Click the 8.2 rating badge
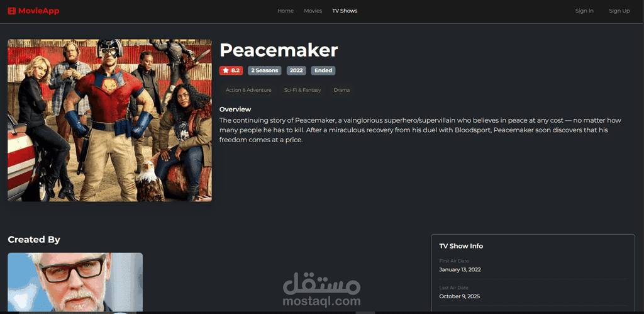This screenshot has width=644, height=314. click(x=231, y=70)
